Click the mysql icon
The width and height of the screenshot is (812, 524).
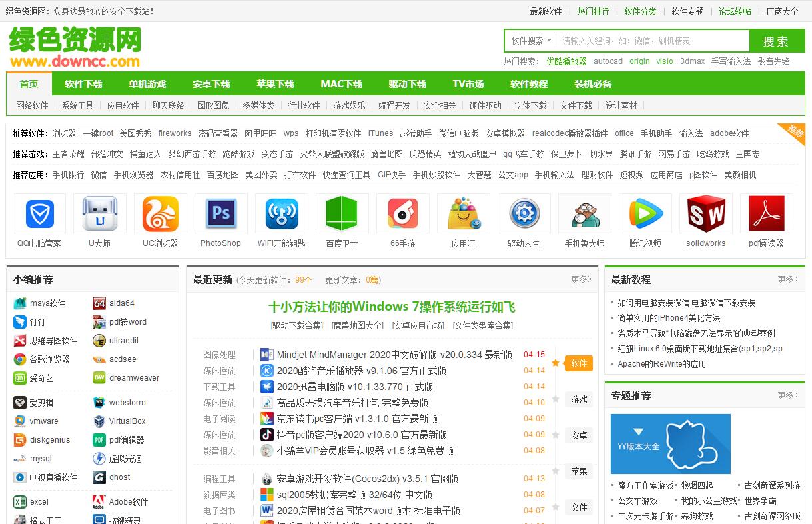(x=19, y=459)
